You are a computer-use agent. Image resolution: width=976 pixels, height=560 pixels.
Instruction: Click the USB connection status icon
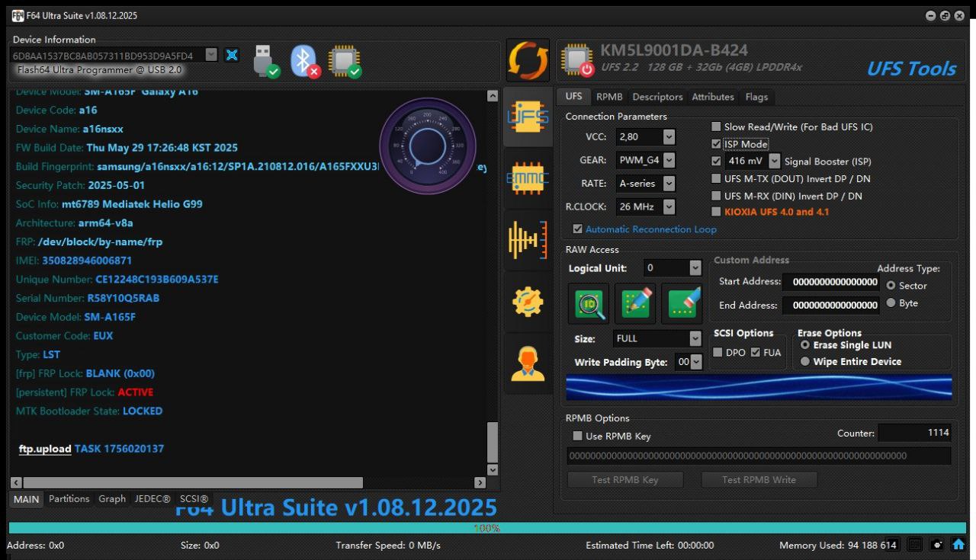point(266,61)
